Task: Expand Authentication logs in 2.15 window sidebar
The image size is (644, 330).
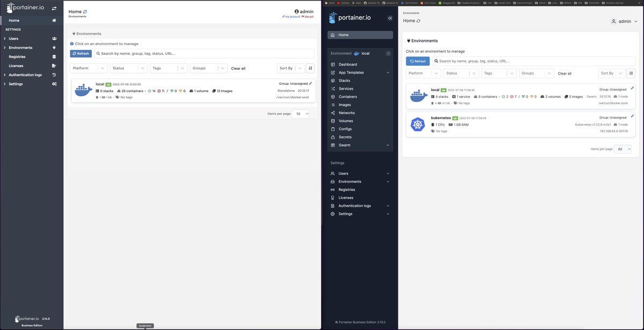Action: tap(388, 206)
